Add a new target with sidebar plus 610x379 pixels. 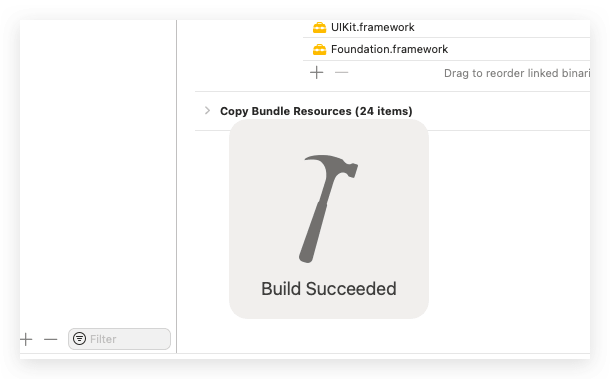point(26,339)
